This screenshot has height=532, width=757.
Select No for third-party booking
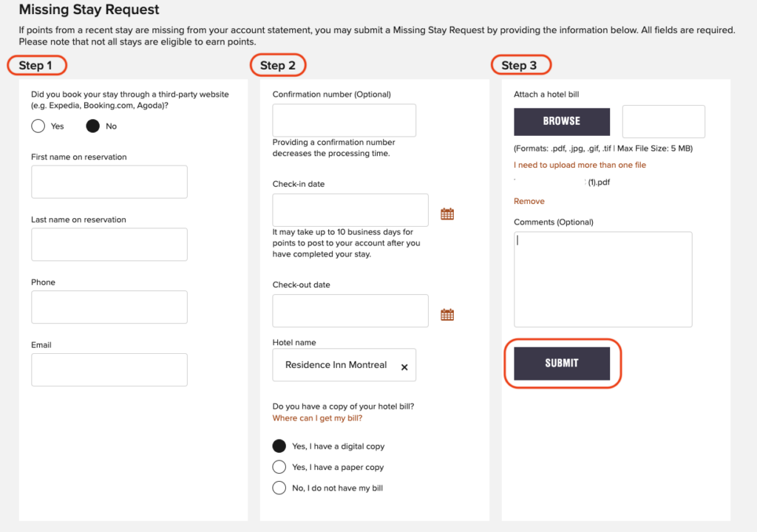click(92, 126)
